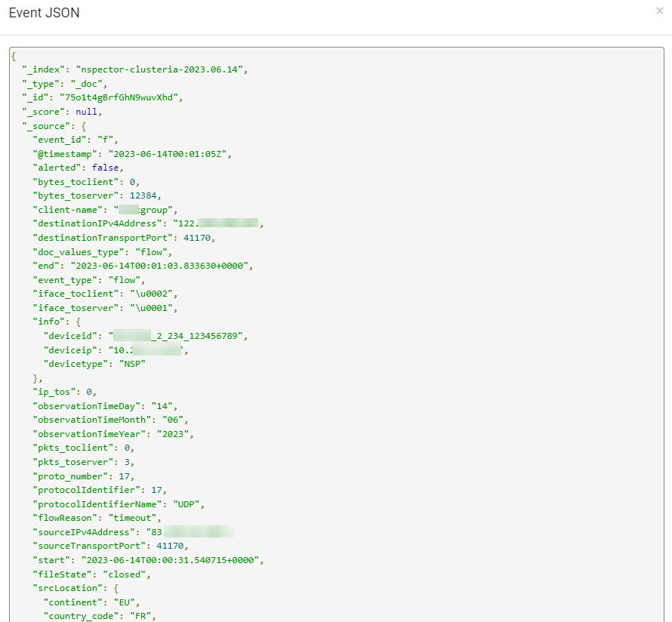Close the Event JSON dialog

coord(659,11)
